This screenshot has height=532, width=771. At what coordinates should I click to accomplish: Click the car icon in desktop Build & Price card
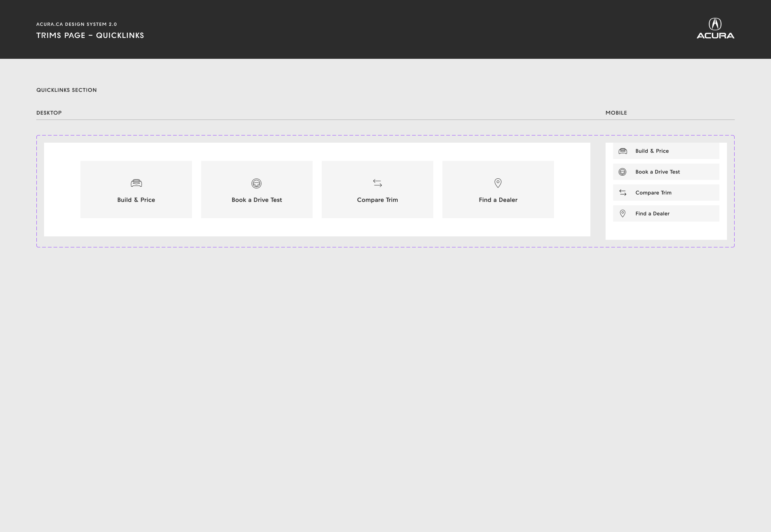pyautogui.click(x=136, y=183)
